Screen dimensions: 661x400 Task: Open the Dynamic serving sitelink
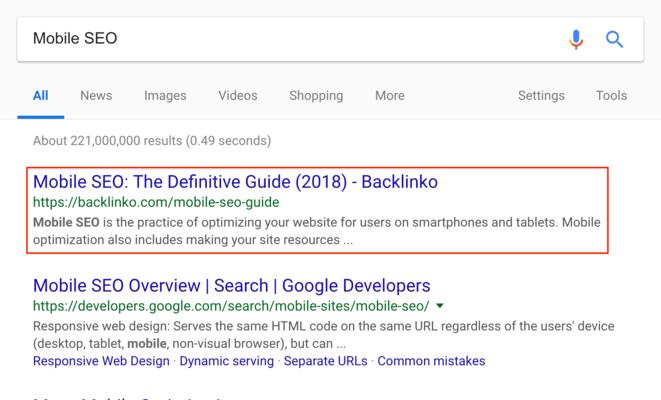226,361
